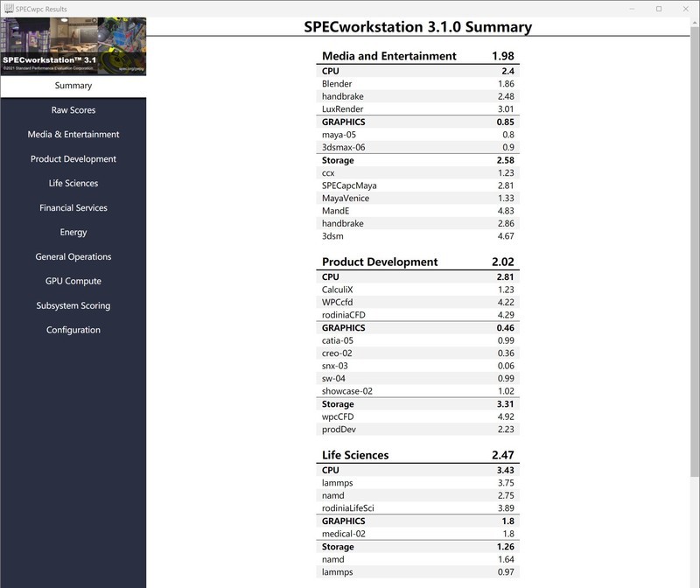Maximize the SPECwpc Results window
The width and height of the screenshot is (700, 588).
coord(659,9)
